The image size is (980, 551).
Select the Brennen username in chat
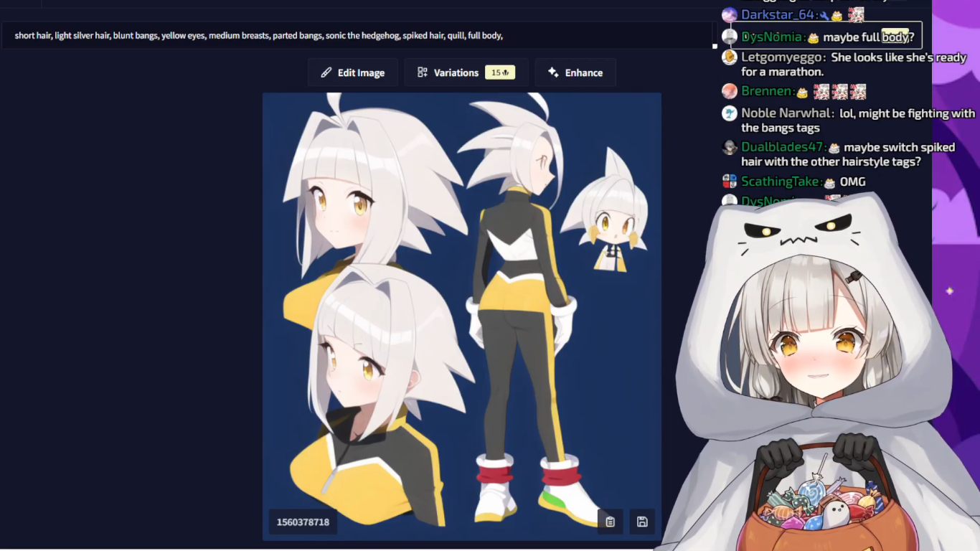click(766, 92)
